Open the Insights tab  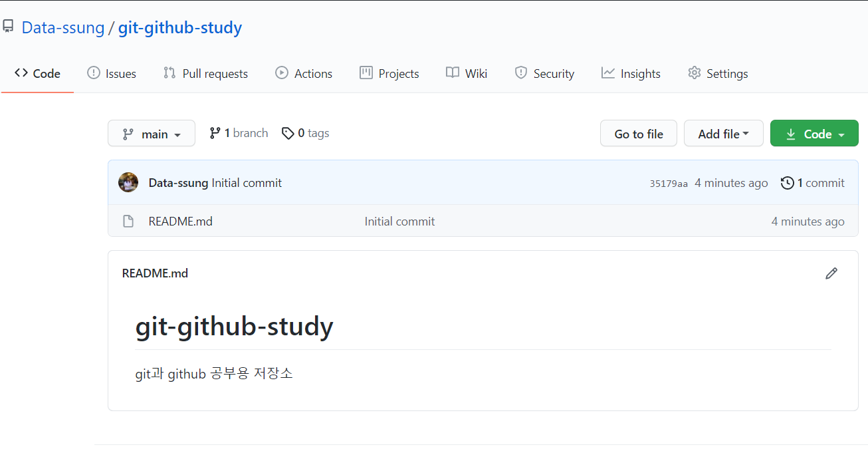(x=631, y=74)
